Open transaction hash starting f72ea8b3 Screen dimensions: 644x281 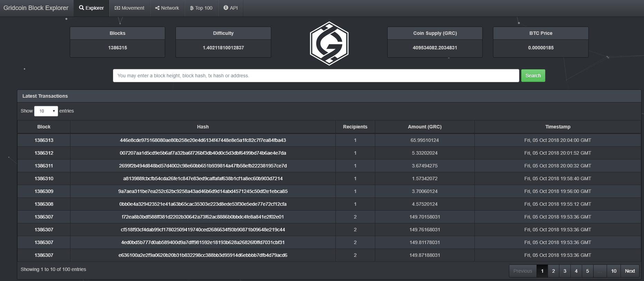pos(203,217)
